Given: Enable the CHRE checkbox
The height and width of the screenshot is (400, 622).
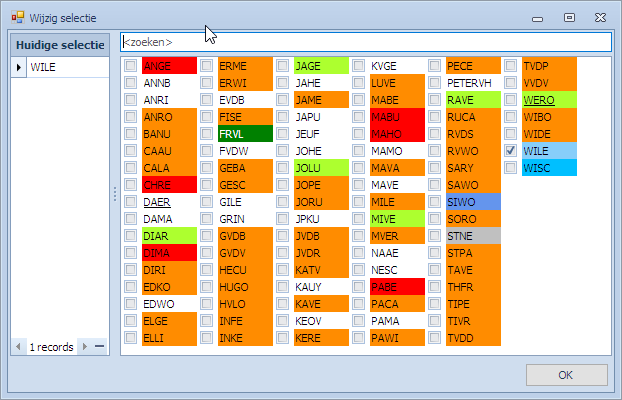Looking at the screenshot, I should pyautogui.click(x=131, y=185).
